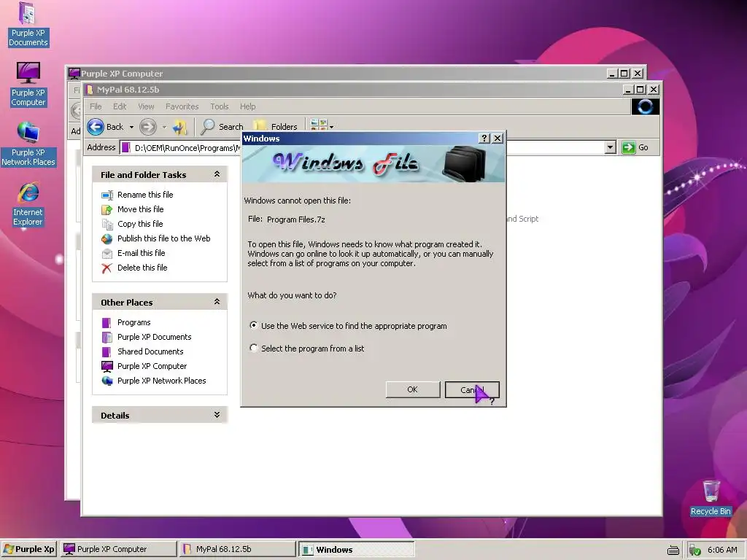The width and height of the screenshot is (747, 560).
Task: Go up one folder level
Action: (x=180, y=127)
